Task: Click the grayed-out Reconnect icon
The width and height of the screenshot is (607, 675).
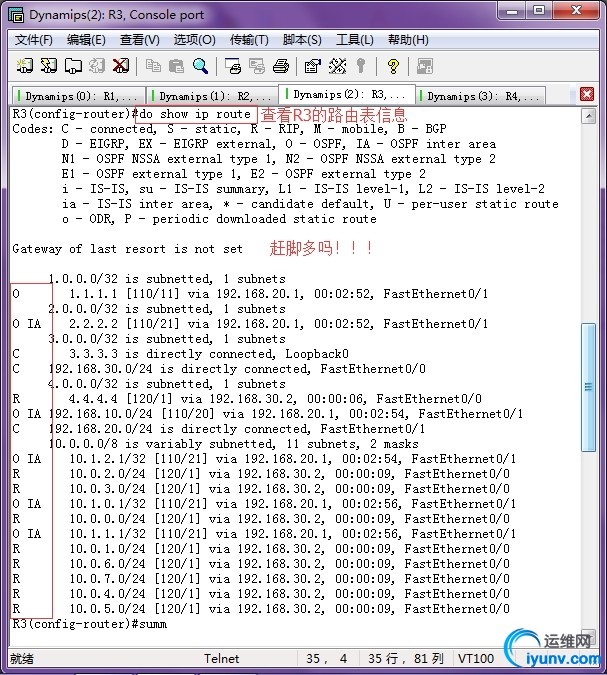Action: [97, 66]
